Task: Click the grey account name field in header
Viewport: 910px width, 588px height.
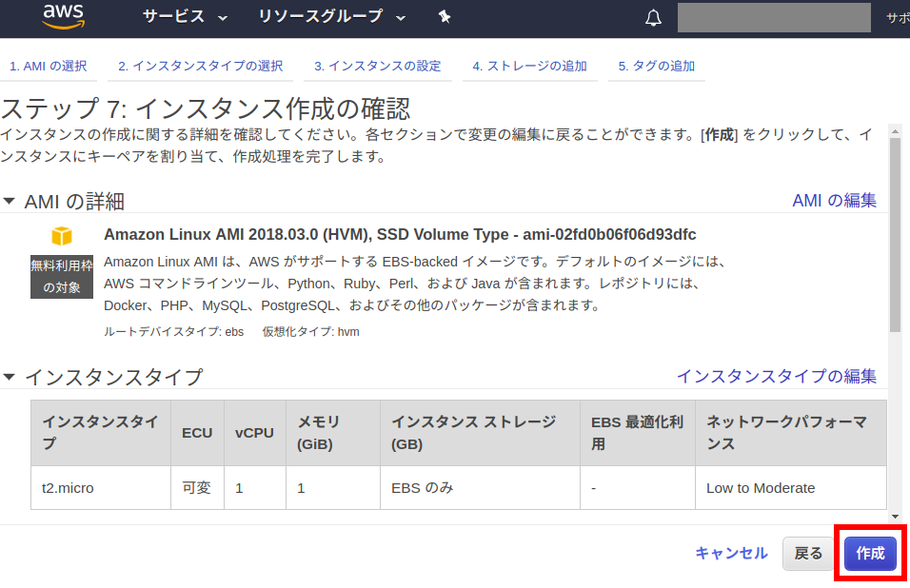Action: point(774,17)
